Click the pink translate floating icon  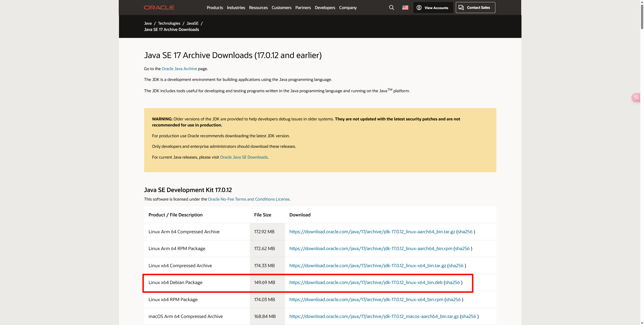pos(636,97)
